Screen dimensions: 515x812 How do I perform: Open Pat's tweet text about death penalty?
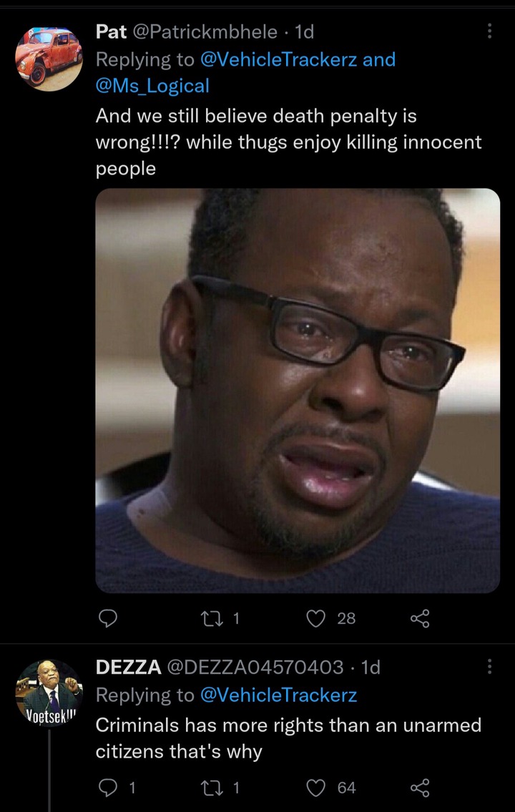[289, 142]
